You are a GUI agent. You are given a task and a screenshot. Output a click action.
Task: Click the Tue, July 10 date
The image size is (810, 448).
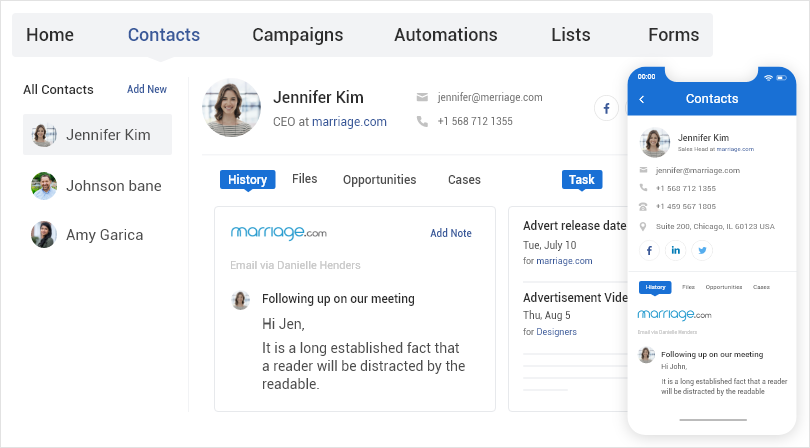[x=550, y=245]
